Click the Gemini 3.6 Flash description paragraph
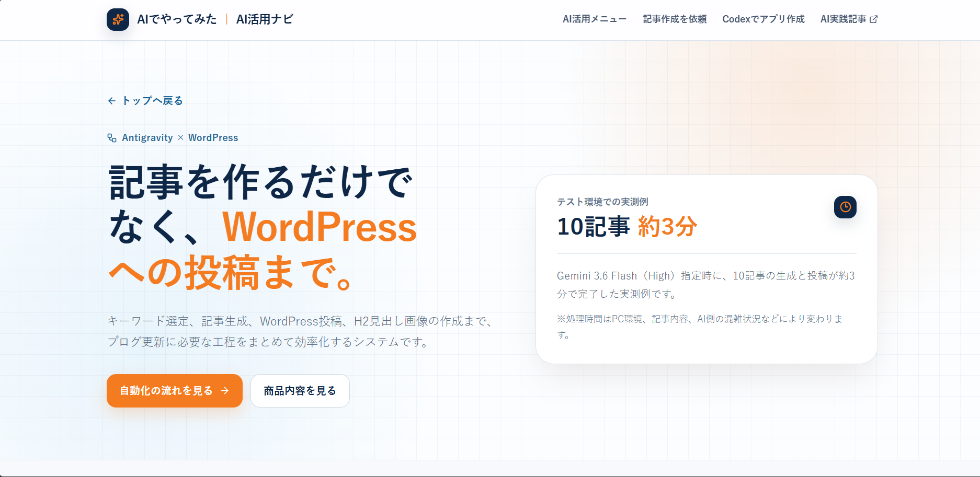Image resolution: width=980 pixels, height=477 pixels. tap(706, 285)
